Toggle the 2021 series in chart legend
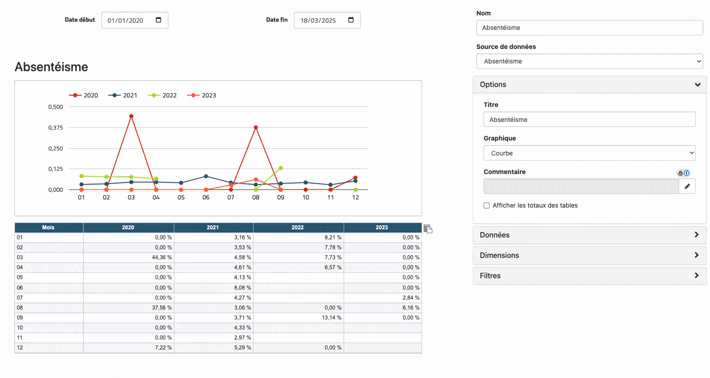The width and height of the screenshot is (710, 378). coord(123,95)
